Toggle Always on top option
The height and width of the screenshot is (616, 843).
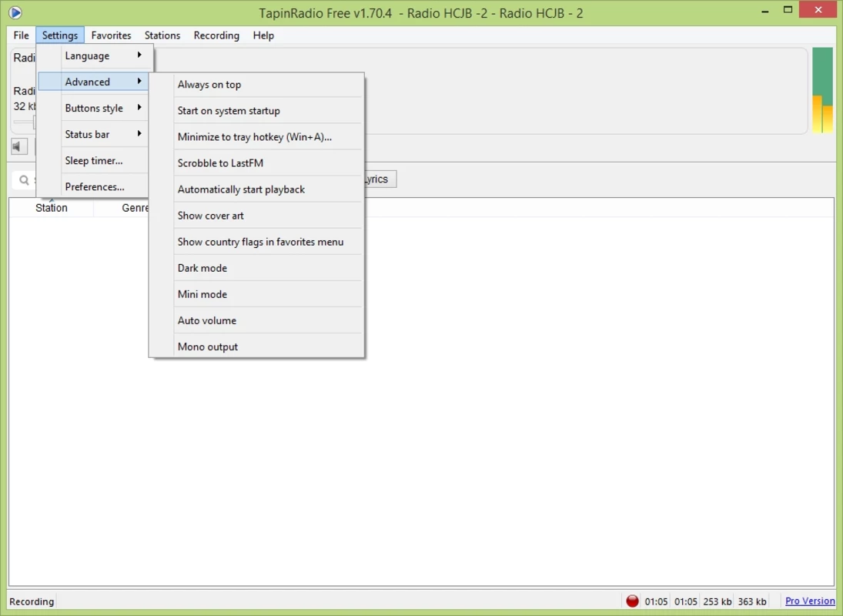pos(209,85)
